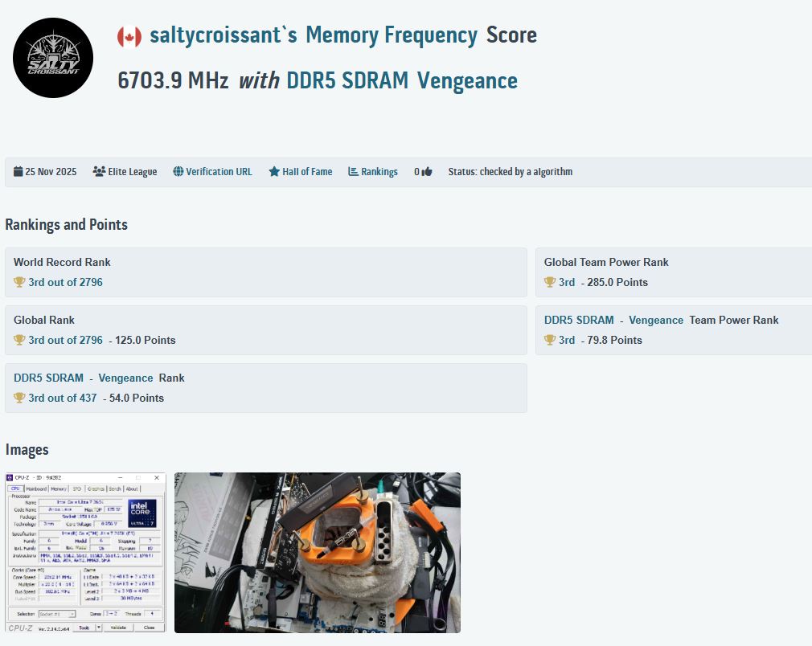Click the thumbs-up like icon
The image size is (812, 646).
426,172
